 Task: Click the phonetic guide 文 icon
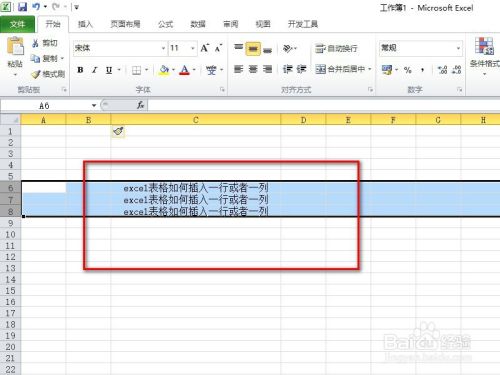211,70
